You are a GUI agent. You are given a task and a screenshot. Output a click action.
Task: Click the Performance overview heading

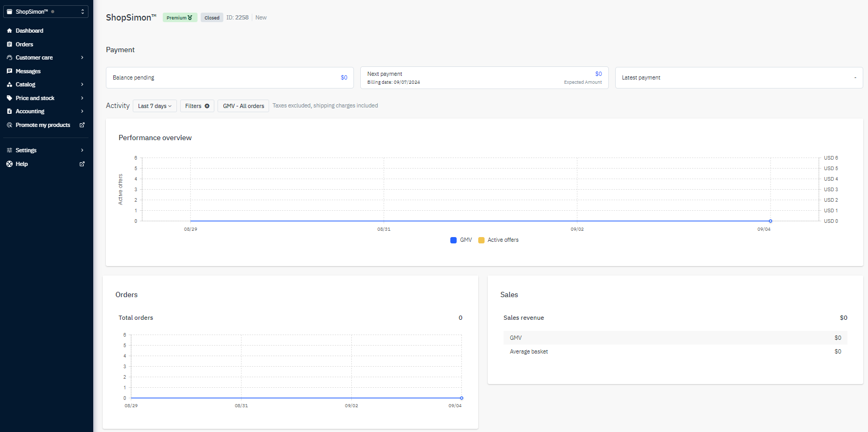click(155, 138)
